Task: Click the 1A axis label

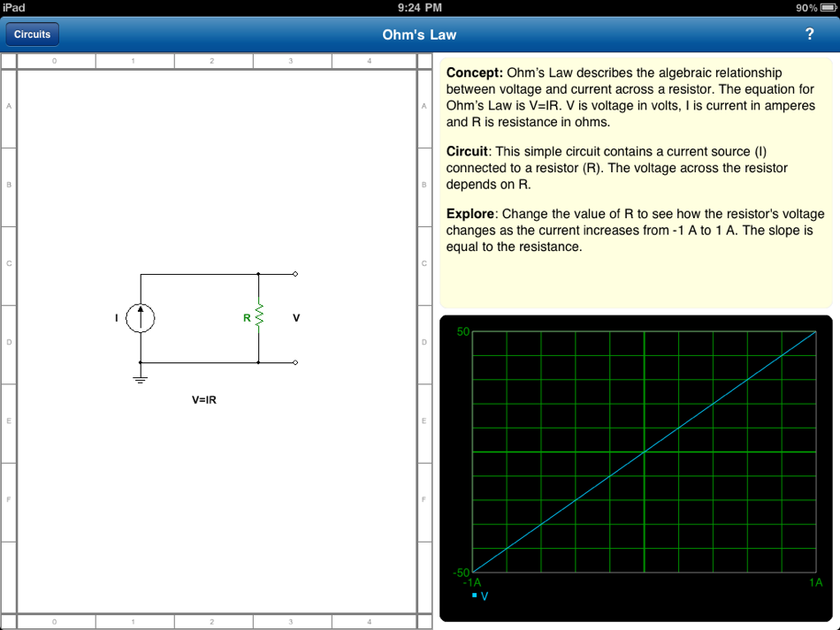Action: 816,582
